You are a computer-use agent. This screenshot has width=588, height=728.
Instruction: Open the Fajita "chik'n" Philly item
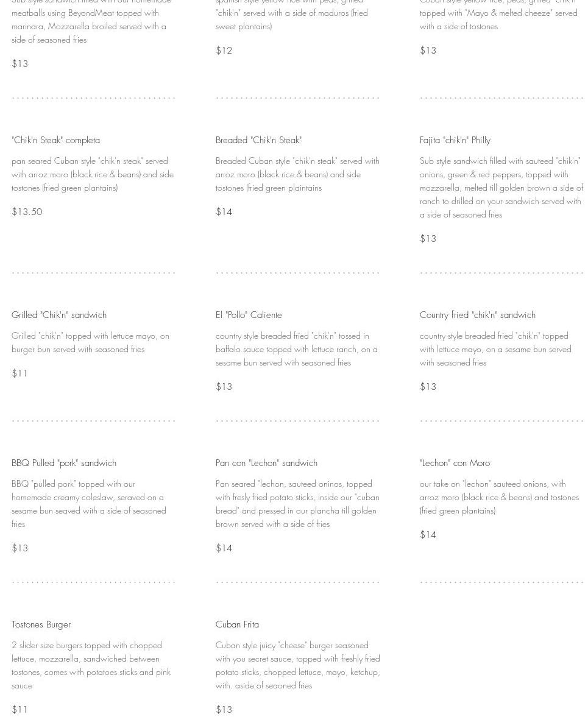455,140
